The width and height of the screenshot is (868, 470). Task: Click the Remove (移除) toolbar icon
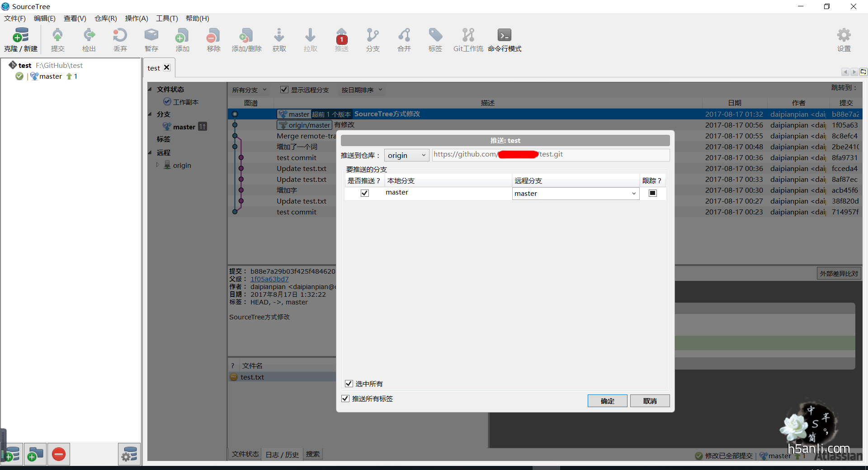pyautogui.click(x=213, y=39)
